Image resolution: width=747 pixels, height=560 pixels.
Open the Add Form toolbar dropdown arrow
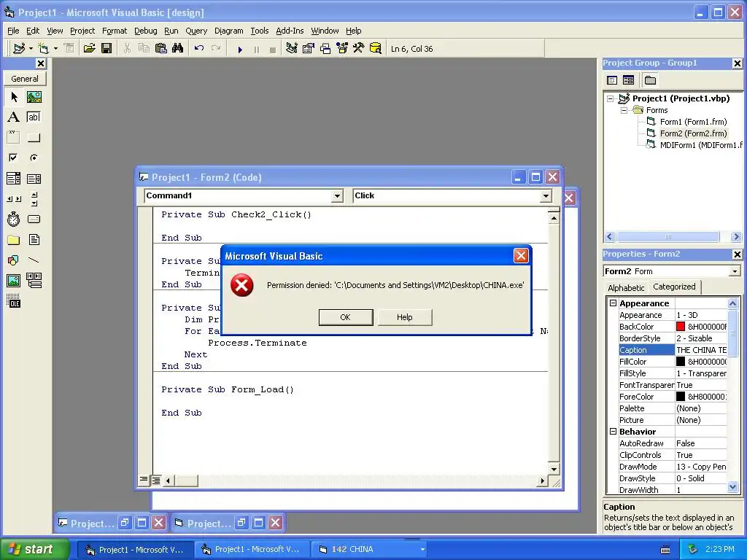click(55, 49)
